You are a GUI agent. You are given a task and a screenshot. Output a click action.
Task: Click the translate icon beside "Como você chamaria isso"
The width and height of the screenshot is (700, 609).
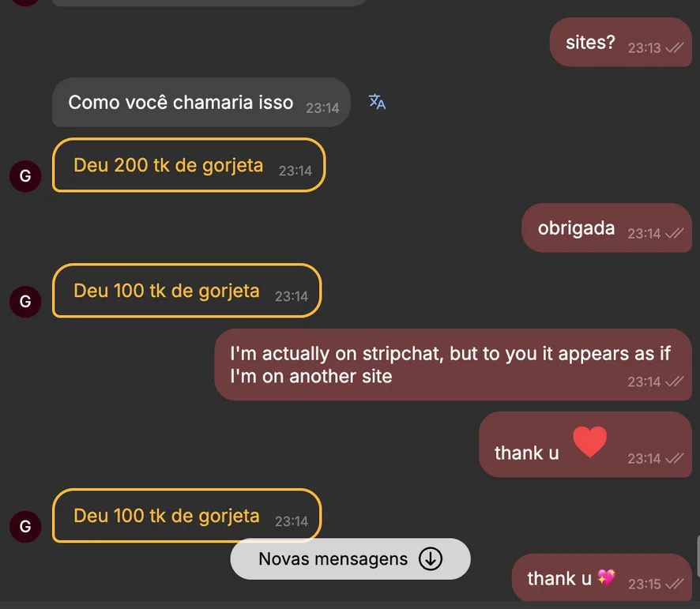377,102
